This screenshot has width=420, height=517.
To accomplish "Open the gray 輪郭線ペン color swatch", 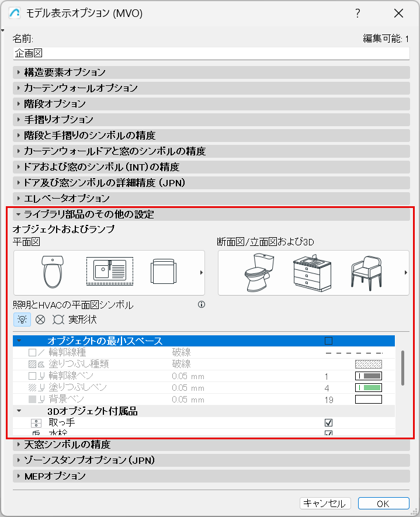I will [369, 376].
